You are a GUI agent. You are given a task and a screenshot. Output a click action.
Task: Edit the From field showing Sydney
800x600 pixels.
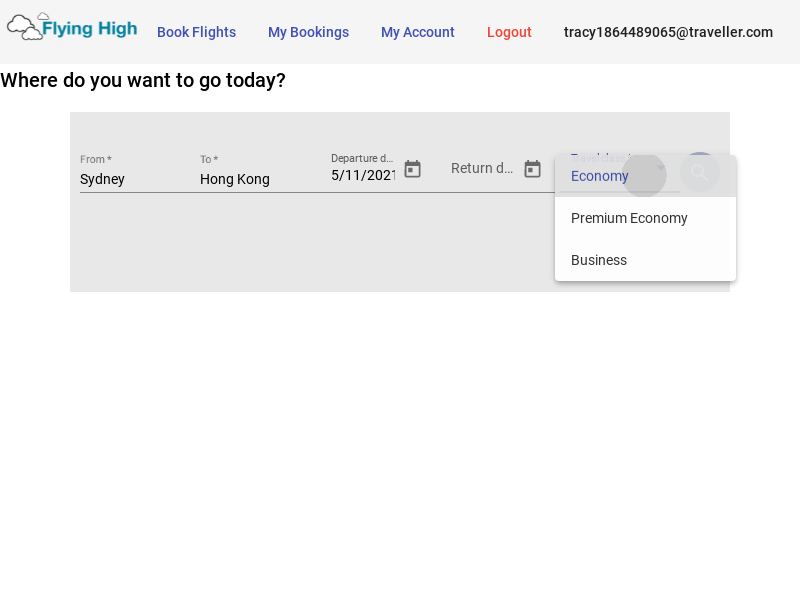tap(135, 179)
